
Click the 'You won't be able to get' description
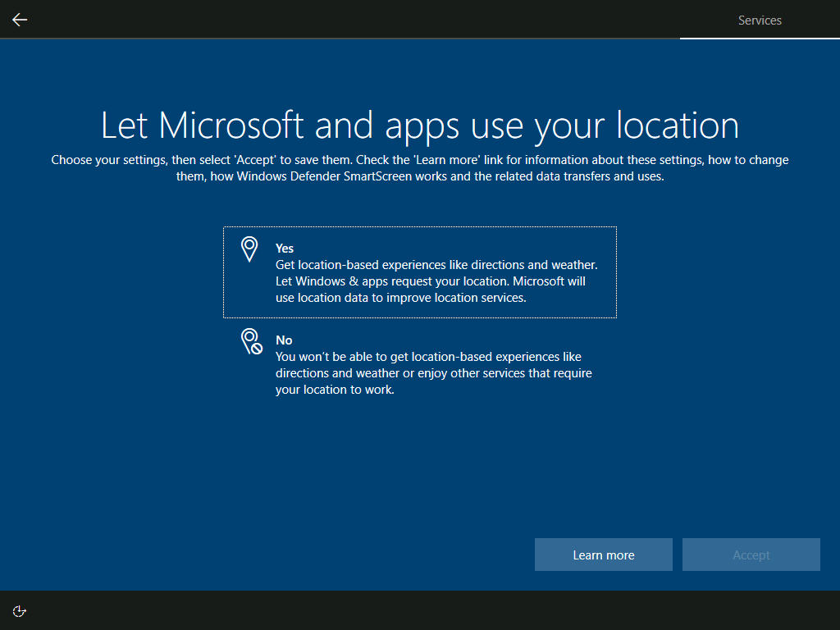click(433, 373)
